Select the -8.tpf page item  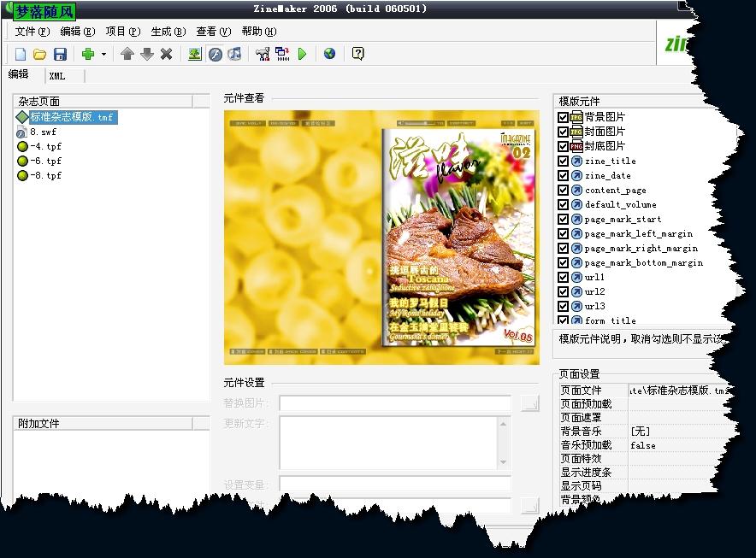[x=45, y=175]
